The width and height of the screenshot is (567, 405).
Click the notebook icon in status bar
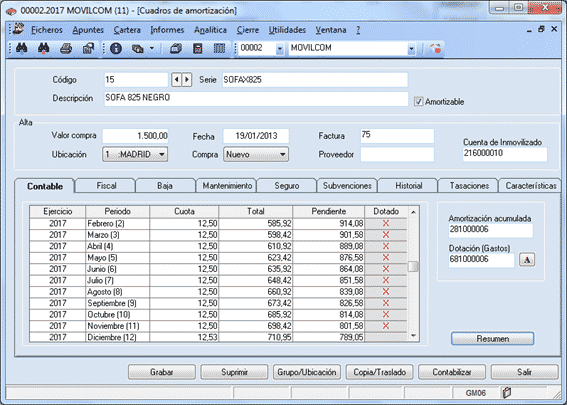(506, 392)
